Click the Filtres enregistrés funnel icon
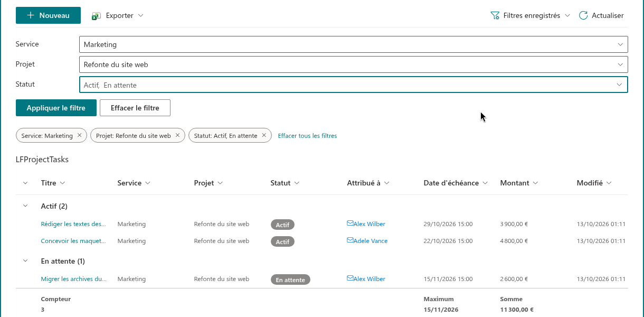Screen dimensions: 644x317 (x=495, y=15)
